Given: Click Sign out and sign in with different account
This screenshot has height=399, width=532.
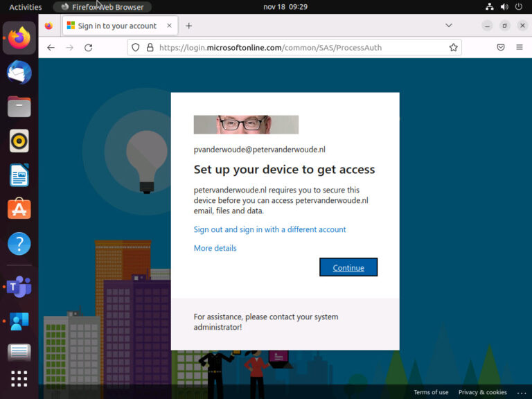Looking at the screenshot, I should pos(269,229).
